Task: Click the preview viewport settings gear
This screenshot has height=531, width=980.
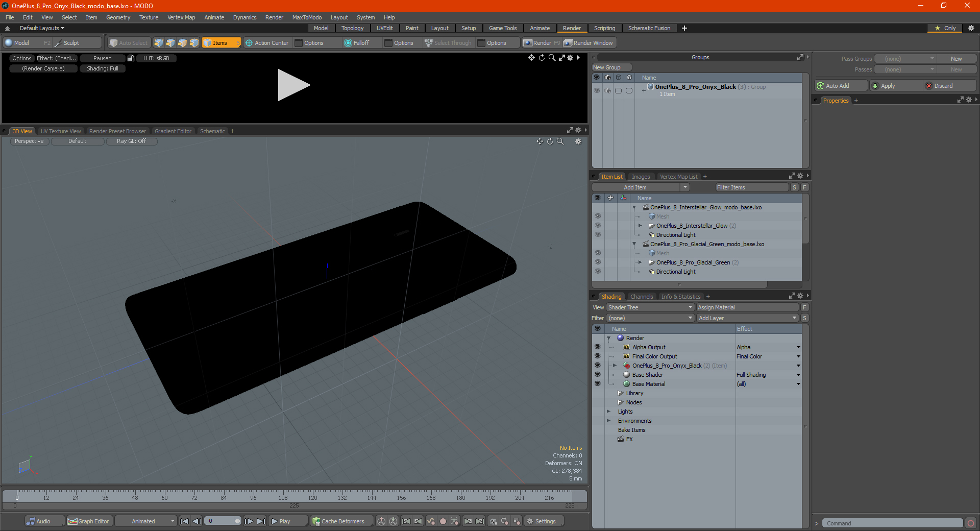Action: 571,58
